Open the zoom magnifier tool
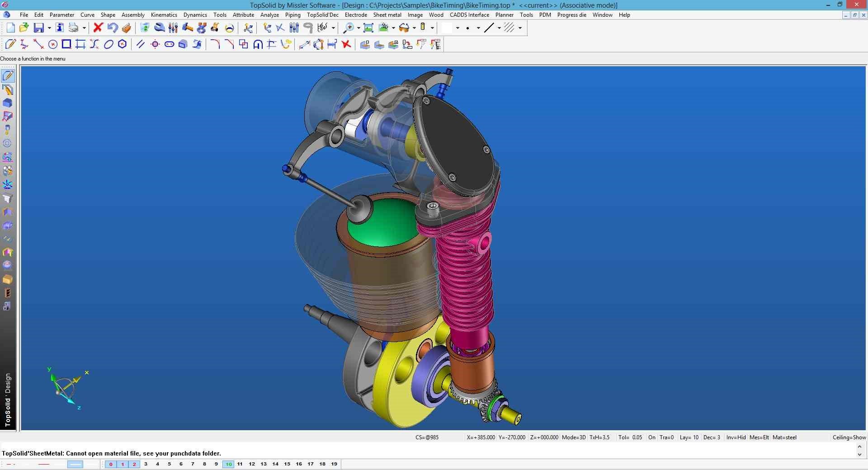 (349, 28)
